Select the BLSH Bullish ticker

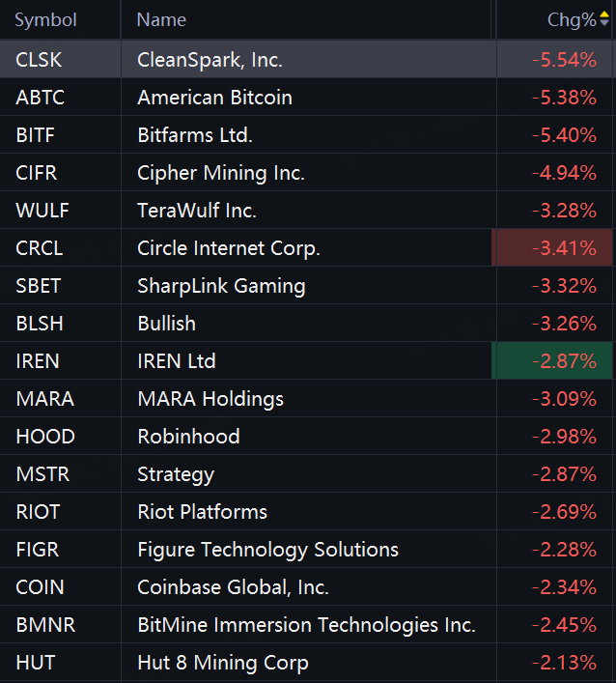pyautogui.click(x=39, y=324)
